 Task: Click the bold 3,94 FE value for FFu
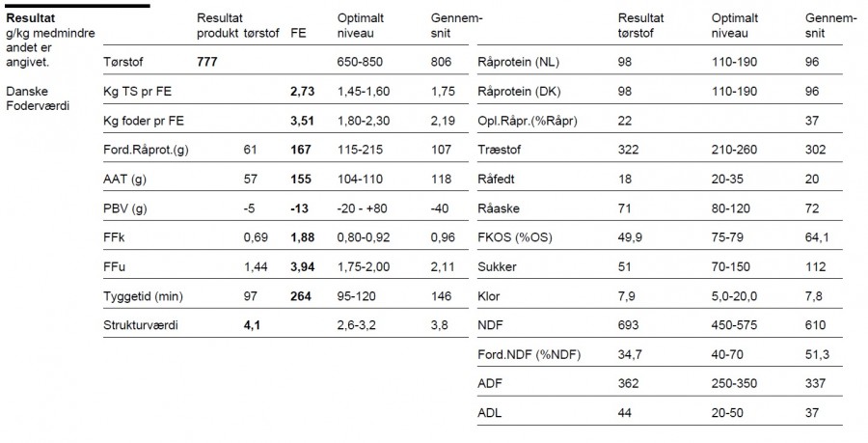click(302, 266)
